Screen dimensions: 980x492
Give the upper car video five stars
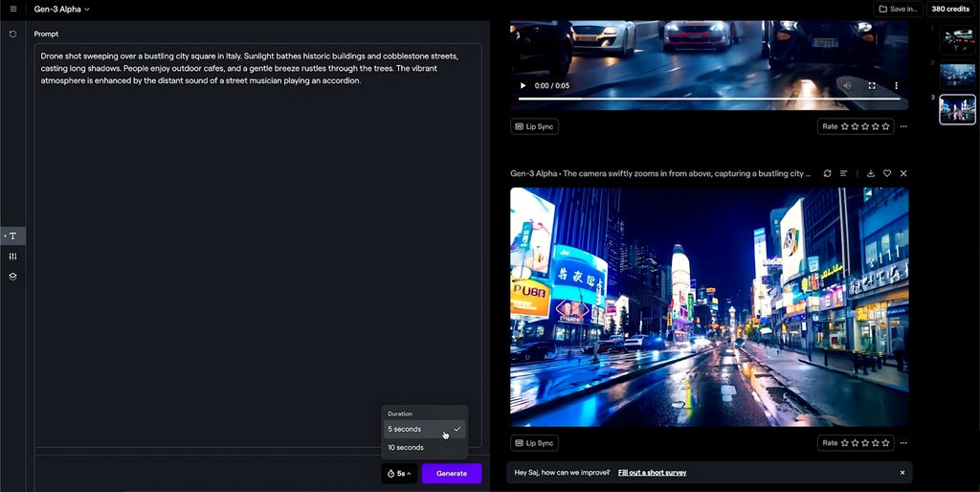(885, 126)
